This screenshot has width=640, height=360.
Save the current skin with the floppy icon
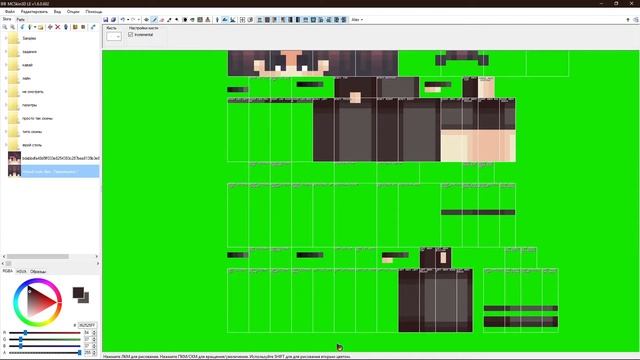(x=106, y=20)
